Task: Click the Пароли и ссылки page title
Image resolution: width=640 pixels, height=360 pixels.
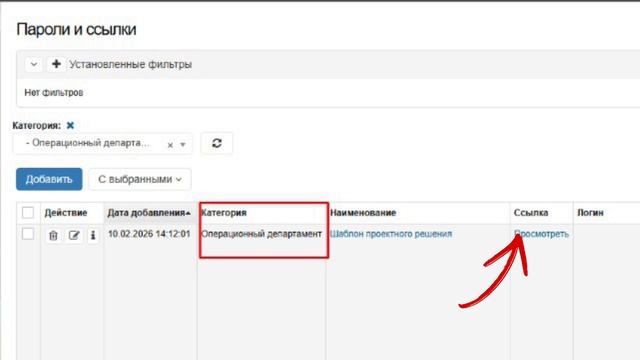Action: [76, 29]
